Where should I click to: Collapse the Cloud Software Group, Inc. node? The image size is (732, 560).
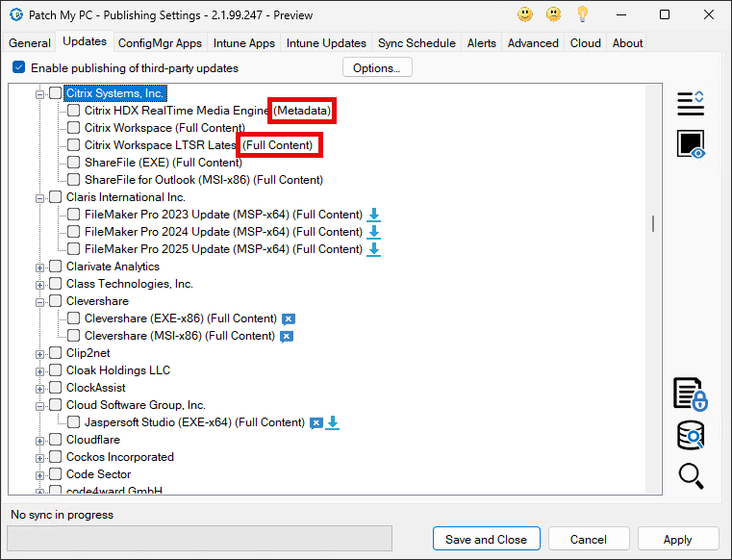point(39,406)
